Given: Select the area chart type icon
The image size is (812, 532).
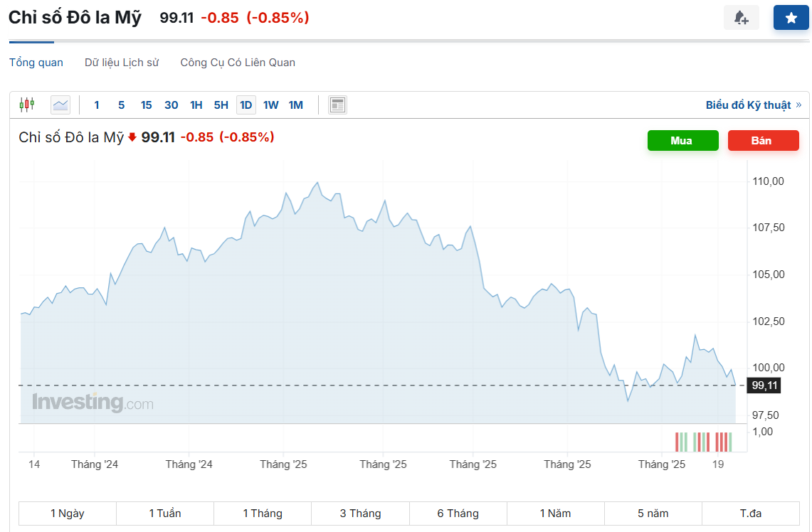Looking at the screenshot, I should 60,105.
